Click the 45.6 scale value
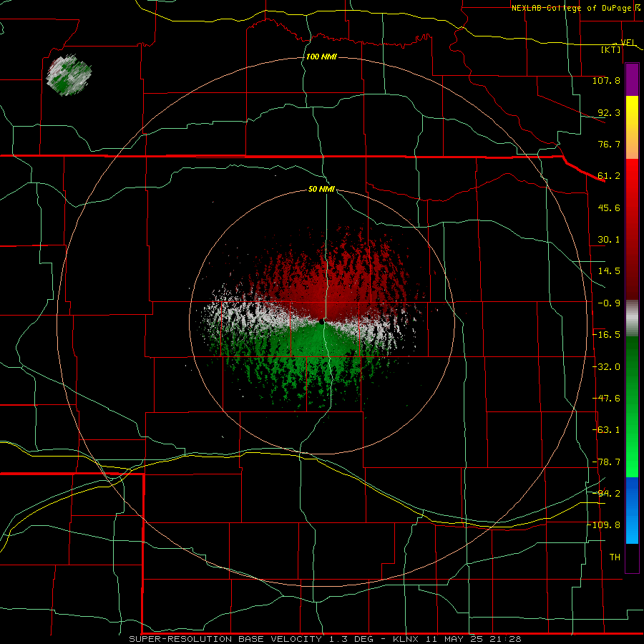This screenshot has width=644, height=644. pyautogui.click(x=609, y=208)
